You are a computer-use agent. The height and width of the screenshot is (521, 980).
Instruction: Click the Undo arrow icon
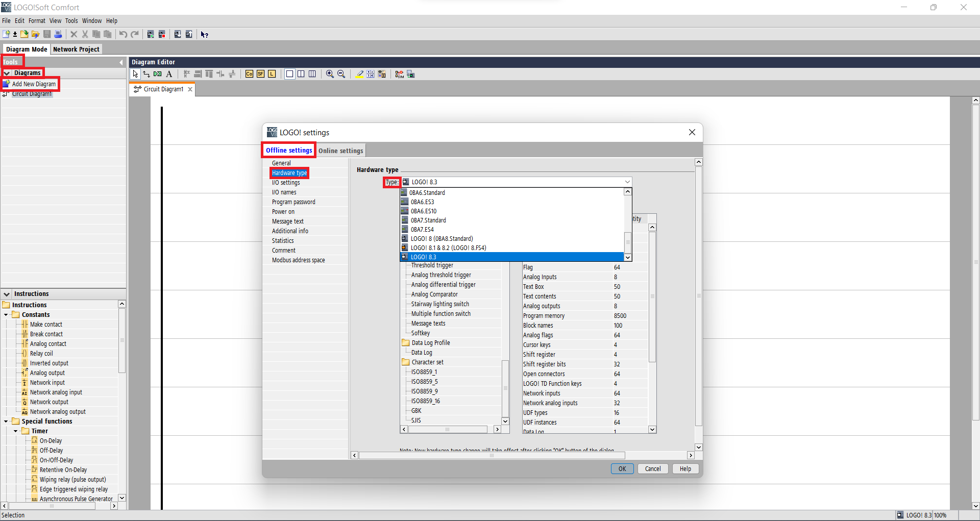click(x=123, y=34)
